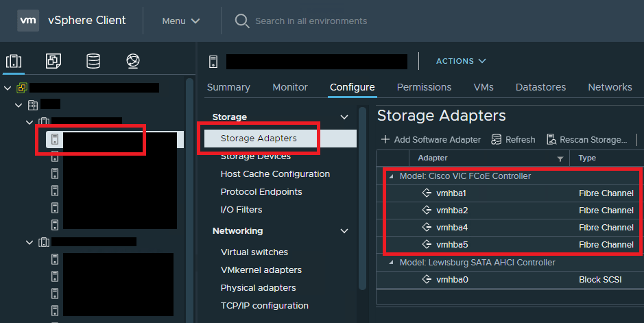Open TCP/IP configuration settings

(x=265, y=306)
